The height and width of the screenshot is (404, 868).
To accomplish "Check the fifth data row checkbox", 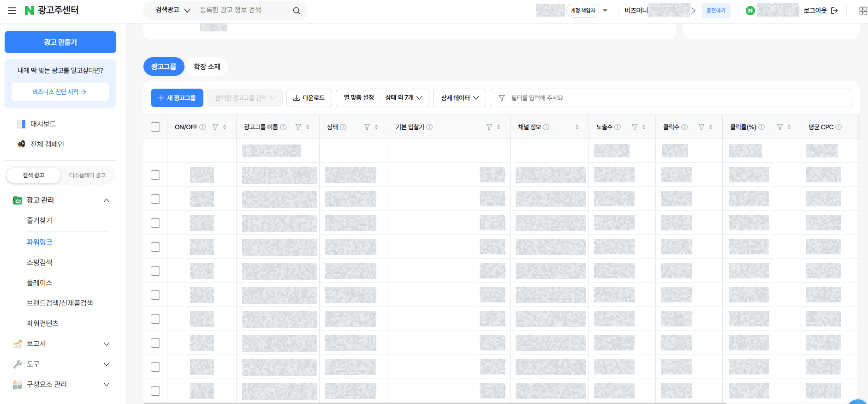I will 155,271.
